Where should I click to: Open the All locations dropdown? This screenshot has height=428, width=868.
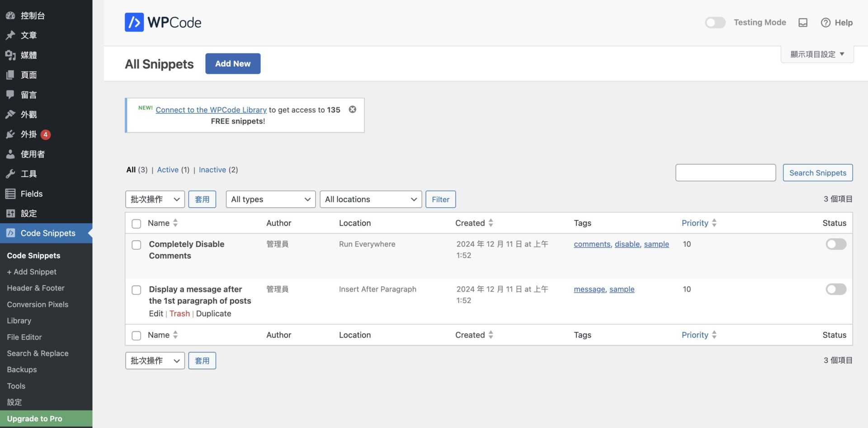tap(371, 199)
